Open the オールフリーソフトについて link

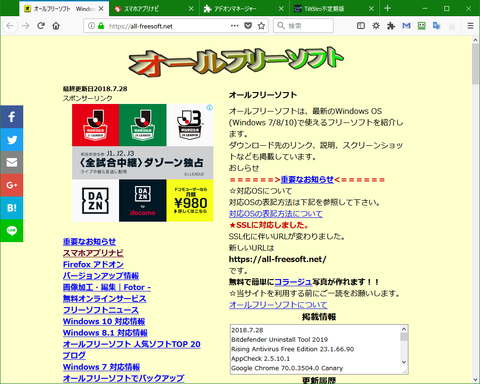point(278,305)
